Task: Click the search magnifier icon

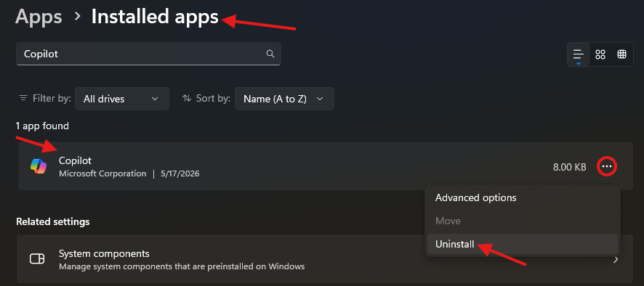Action: (x=270, y=53)
